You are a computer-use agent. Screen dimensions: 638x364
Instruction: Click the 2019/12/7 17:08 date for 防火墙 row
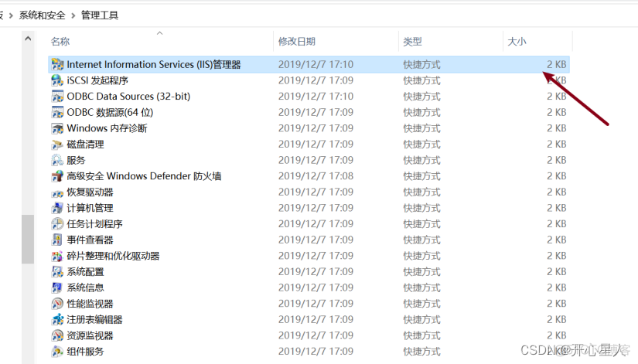pyautogui.click(x=316, y=176)
